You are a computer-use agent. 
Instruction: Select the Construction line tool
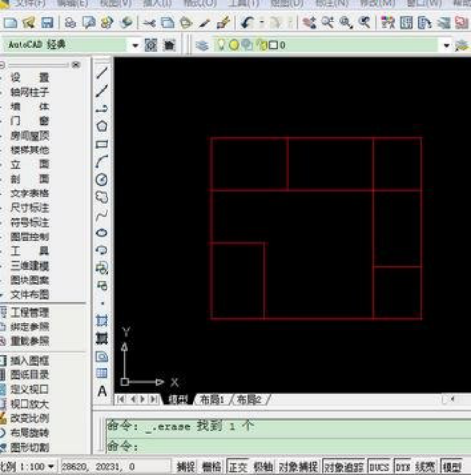coord(102,91)
